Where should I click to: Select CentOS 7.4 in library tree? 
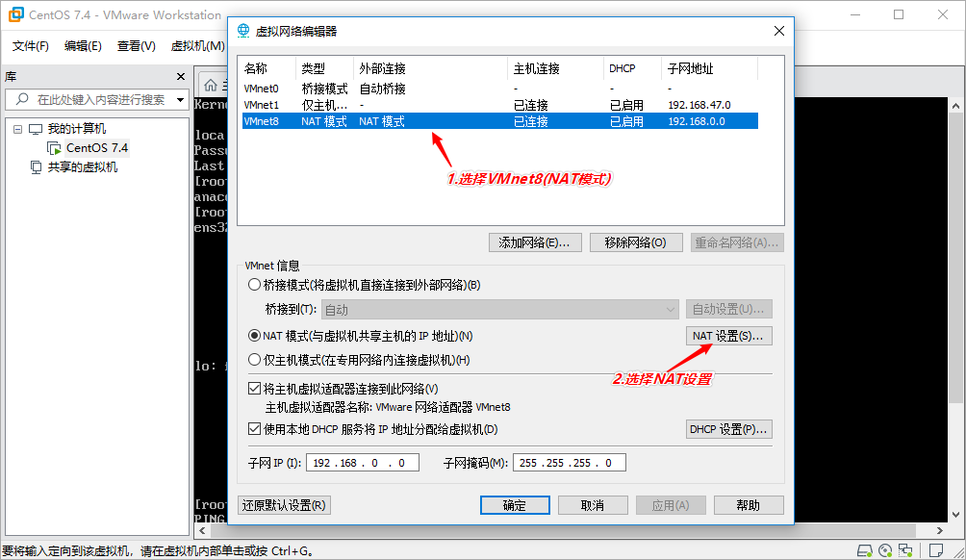point(97,148)
